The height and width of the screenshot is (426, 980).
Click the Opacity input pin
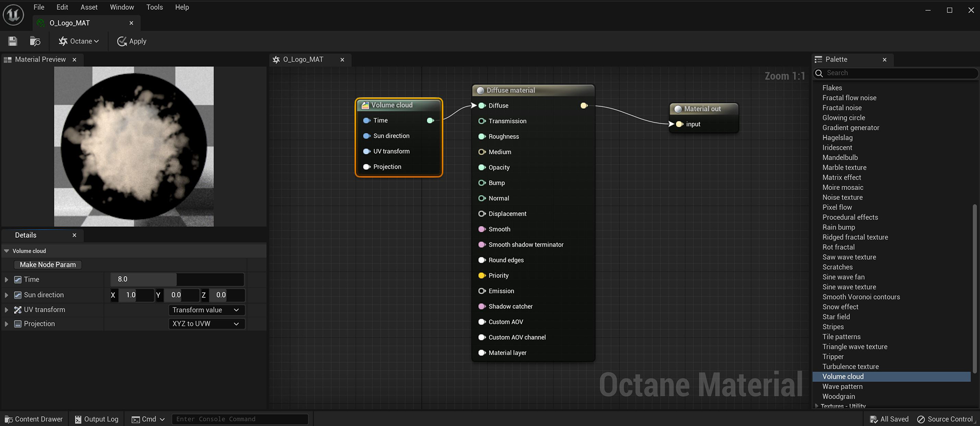point(482,168)
